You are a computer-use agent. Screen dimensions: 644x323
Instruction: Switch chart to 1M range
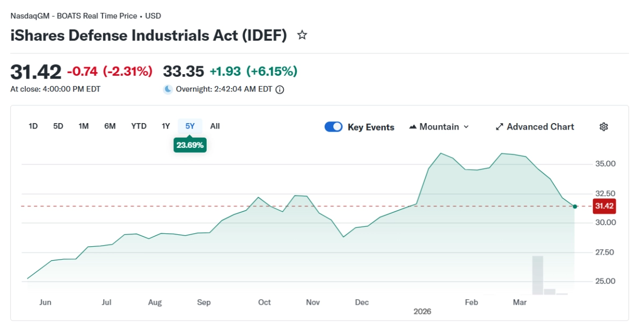click(83, 126)
